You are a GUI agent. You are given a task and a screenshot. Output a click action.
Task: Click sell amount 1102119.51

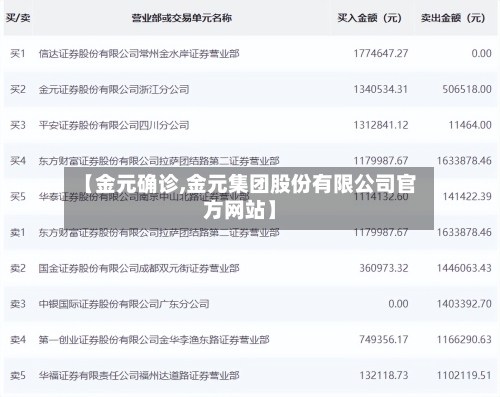click(x=464, y=376)
